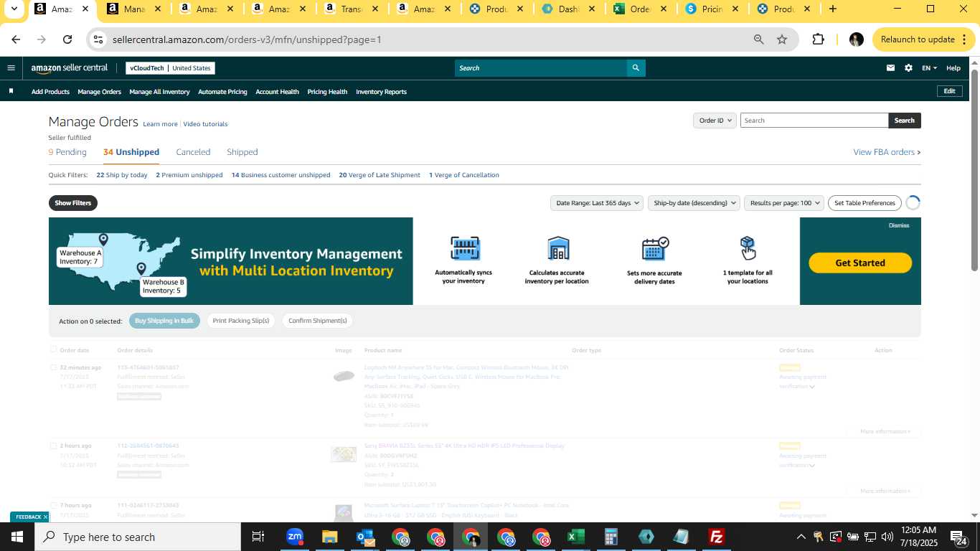
Task: Filter by 22 Ship by today
Action: click(122, 175)
